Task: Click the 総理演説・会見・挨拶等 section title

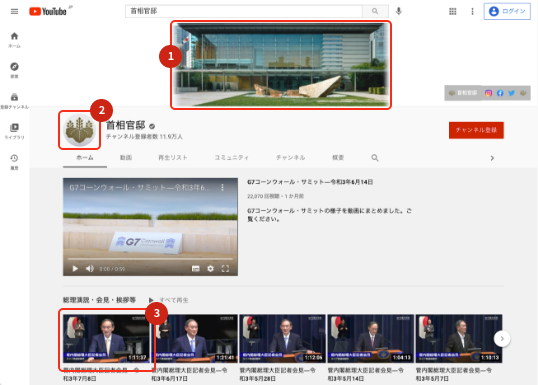Action: (x=99, y=300)
